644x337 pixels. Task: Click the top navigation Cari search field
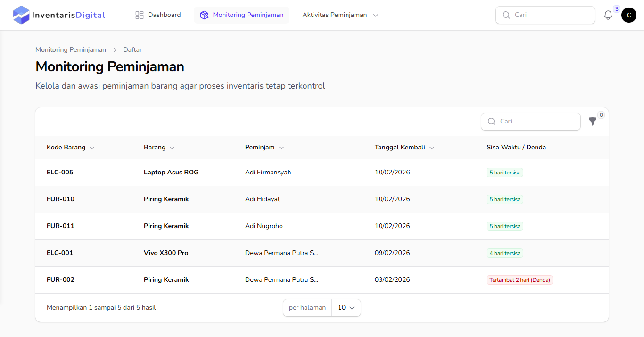(x=545, y=15)
